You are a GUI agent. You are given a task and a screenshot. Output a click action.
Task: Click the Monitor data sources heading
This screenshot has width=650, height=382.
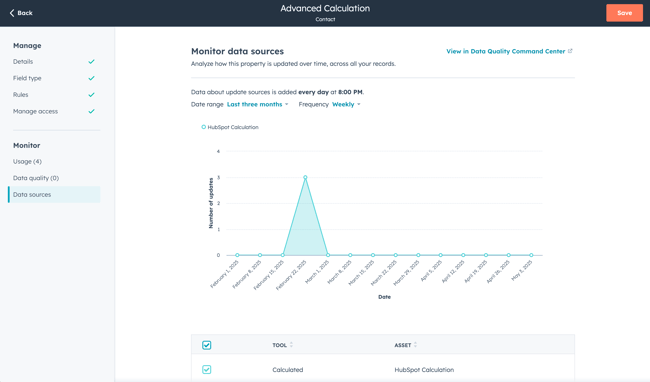click(237, 51)
